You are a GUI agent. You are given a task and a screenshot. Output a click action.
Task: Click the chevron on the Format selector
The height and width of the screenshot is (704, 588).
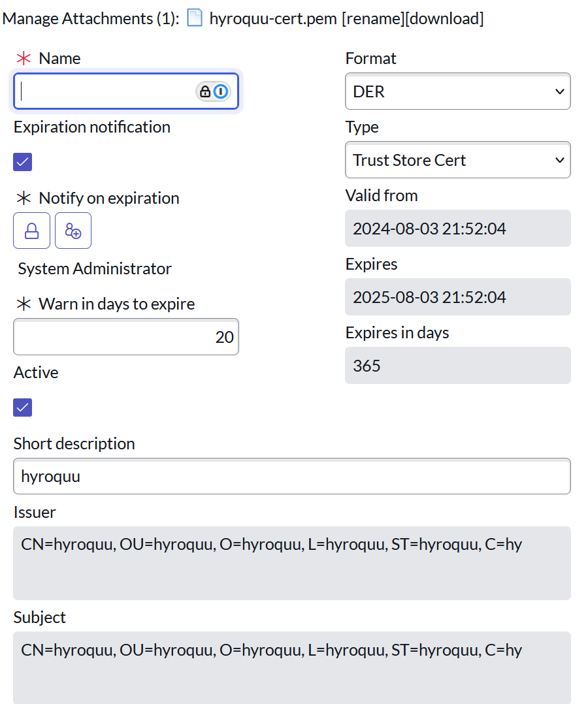click(x=559, y=91)
